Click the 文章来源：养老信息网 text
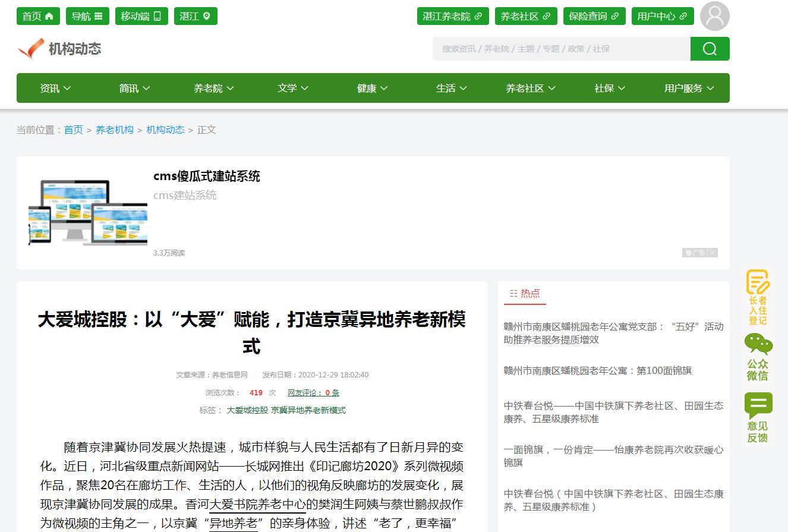788x532 pixels. (212, 374)
